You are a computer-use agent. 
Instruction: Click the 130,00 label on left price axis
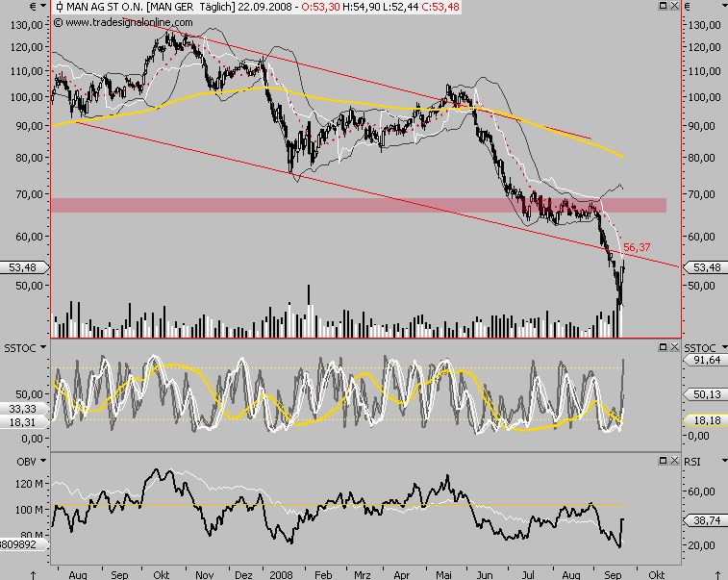27,25
